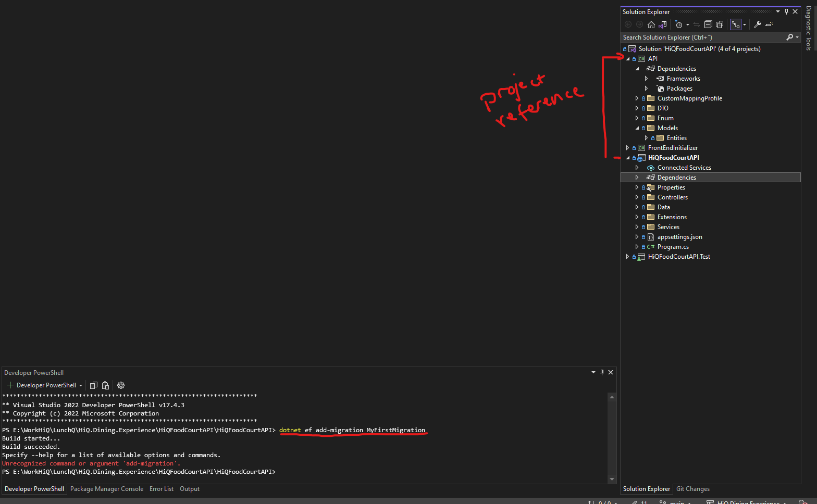Viewport: 817px width, 504px height.
Task: Switch to the Git Changes tab
Action: 693,489
